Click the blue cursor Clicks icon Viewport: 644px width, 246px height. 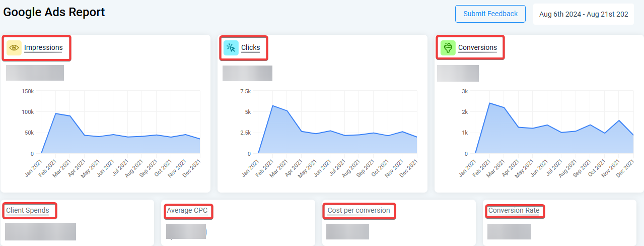tap(231, 48)
